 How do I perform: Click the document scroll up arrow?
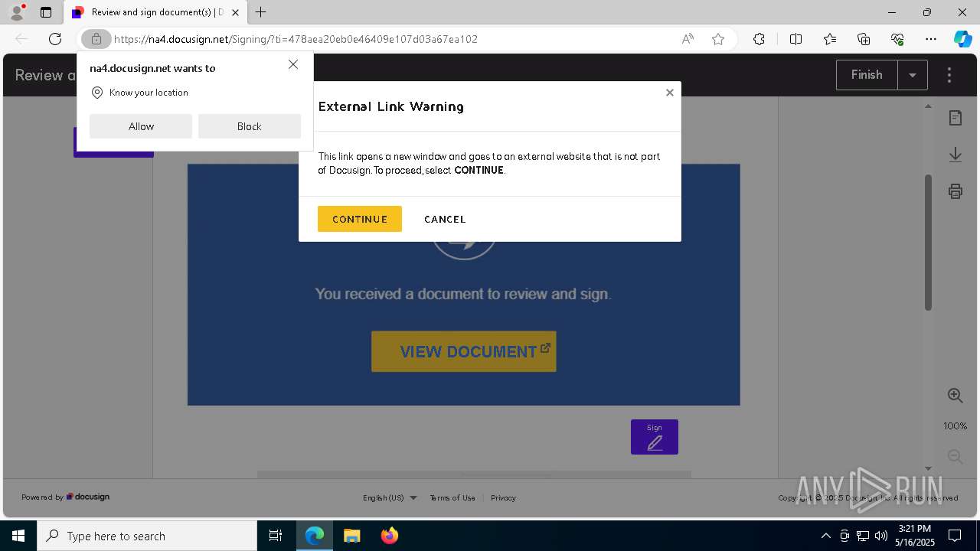tap(929, 106)
